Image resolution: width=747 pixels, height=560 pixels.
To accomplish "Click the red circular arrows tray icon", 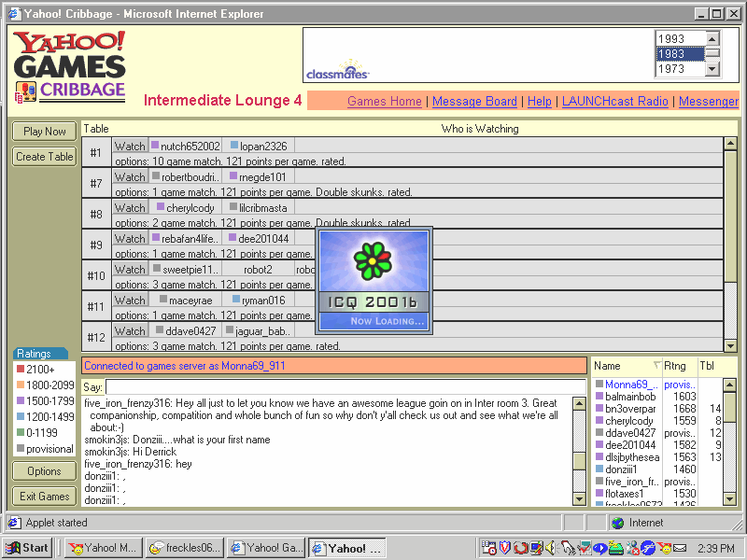I will tap(520, 548).
